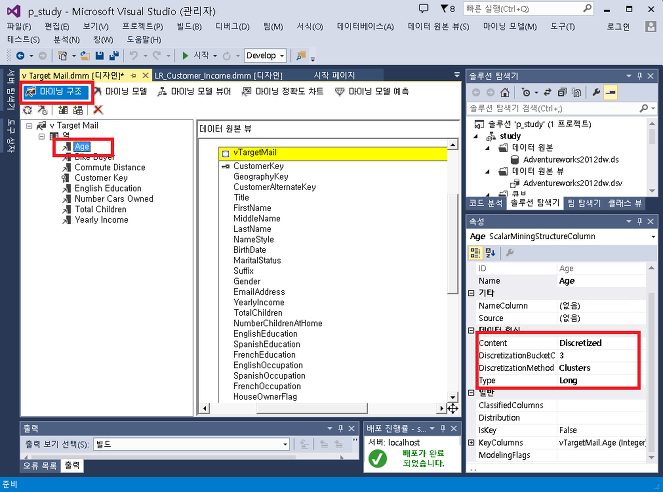Redo the last undone action
The image size is (663, 492).
pos(157,55)
